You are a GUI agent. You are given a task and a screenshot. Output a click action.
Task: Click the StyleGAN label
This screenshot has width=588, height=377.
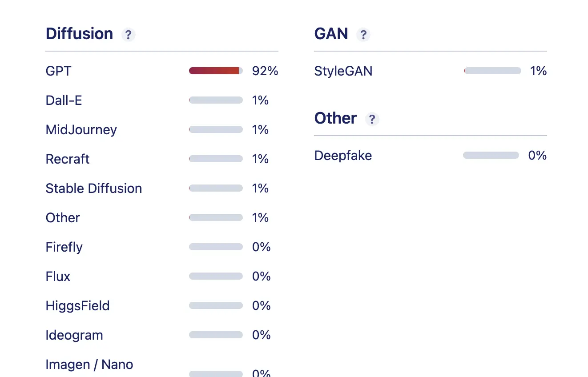click(343, 71)
